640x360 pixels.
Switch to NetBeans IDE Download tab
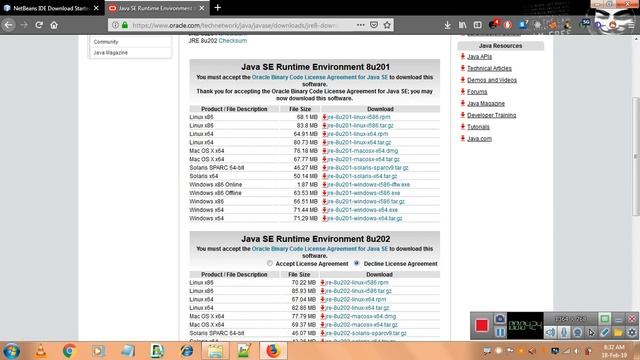click(x=51, y=8)
